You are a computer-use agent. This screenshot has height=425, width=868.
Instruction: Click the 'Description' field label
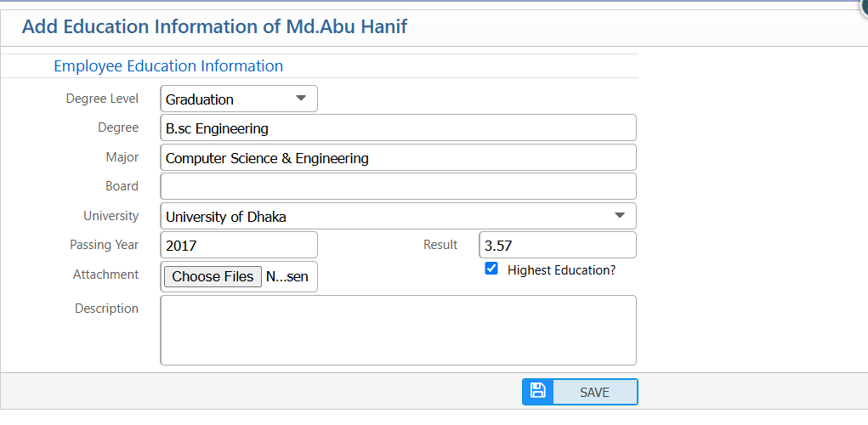106,309
